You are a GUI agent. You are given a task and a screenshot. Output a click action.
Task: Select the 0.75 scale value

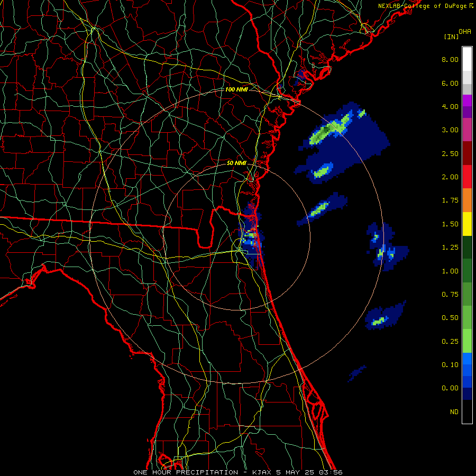tap(450, 295)
